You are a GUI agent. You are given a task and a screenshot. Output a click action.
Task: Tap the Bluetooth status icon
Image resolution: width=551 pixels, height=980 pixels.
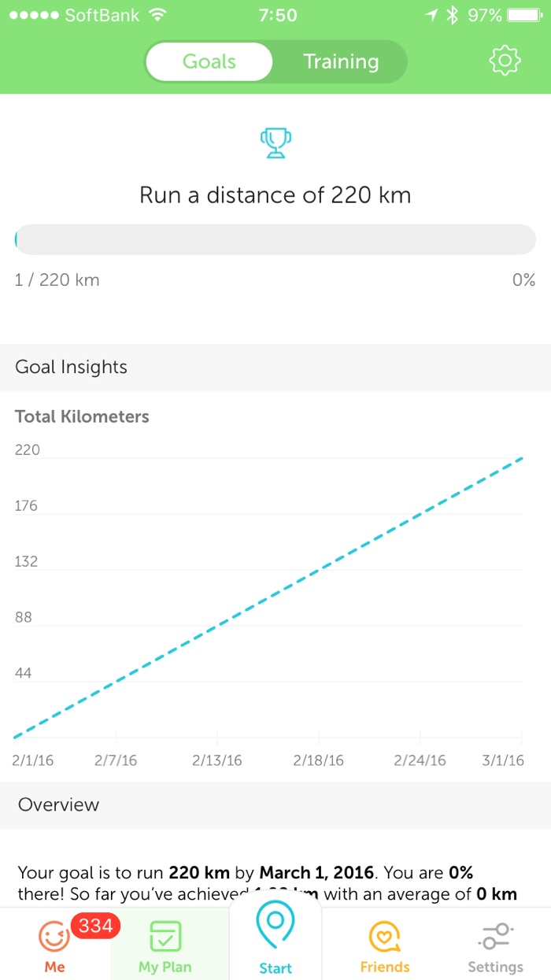452,15
